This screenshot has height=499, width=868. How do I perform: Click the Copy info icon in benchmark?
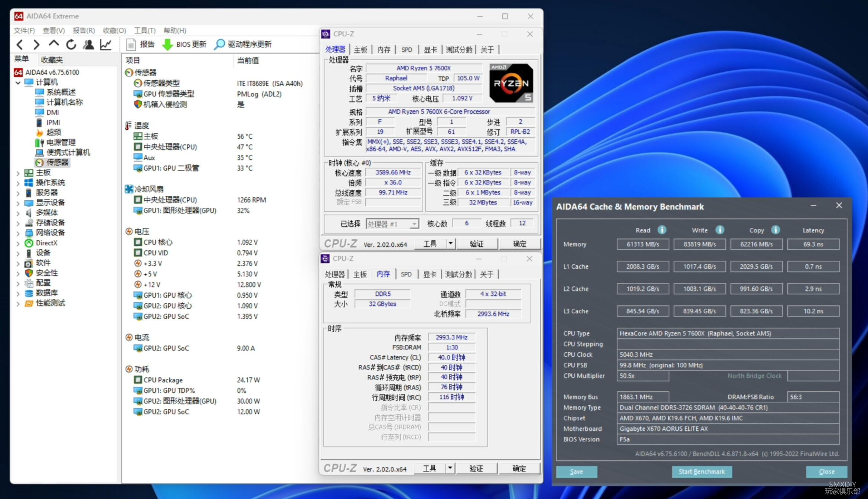[776, 230]
